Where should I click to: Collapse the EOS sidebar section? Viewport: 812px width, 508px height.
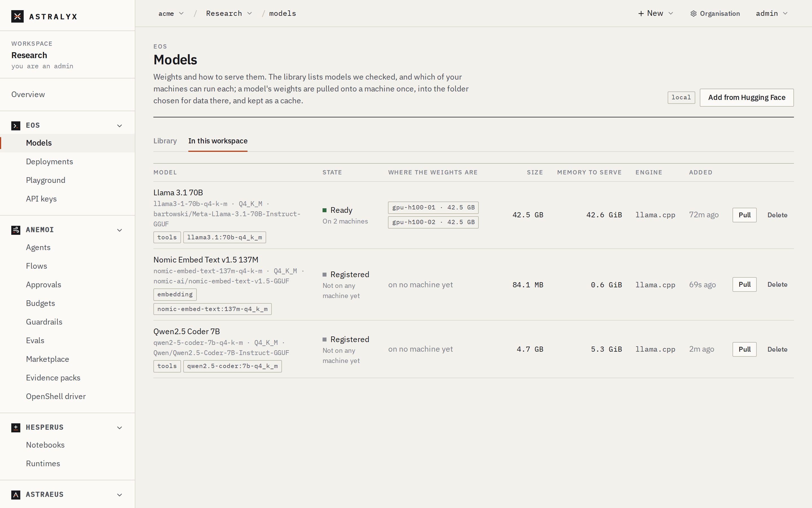pos(120,126)
